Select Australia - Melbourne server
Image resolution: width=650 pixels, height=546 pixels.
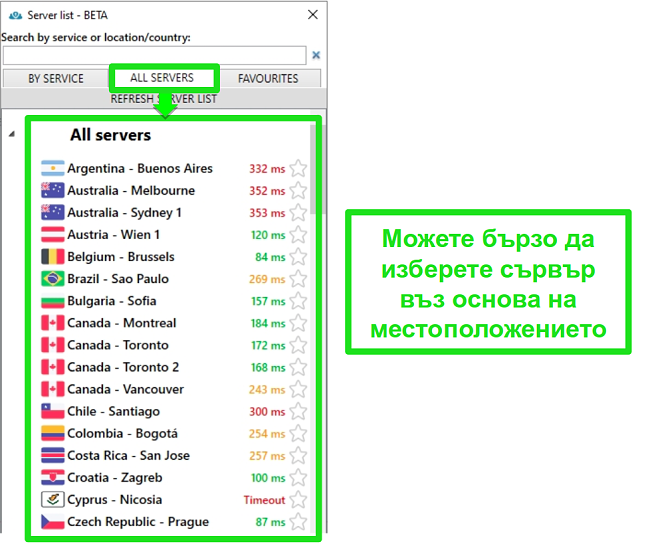click(x=131, y=190)
